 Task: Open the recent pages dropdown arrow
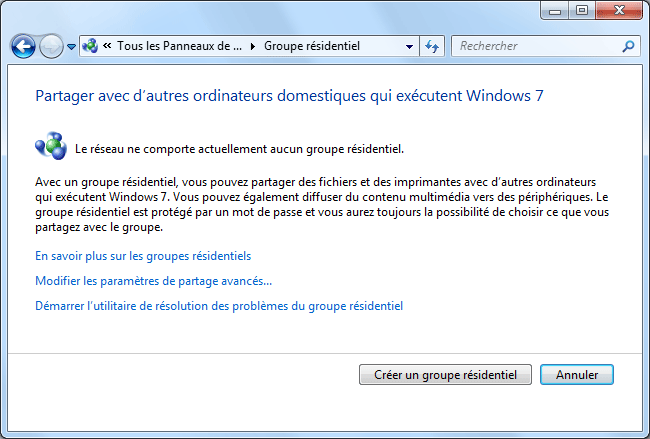(71, 47)
